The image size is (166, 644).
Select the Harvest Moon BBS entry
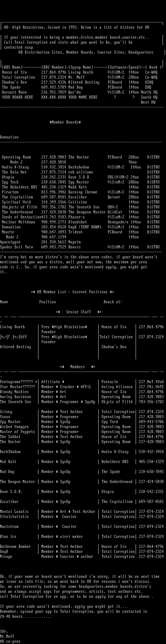14,92
